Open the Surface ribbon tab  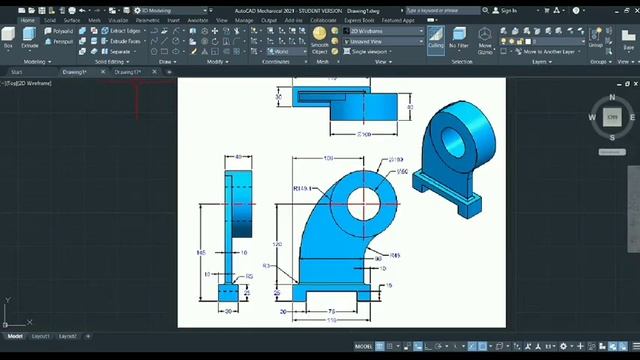(72, 20)
